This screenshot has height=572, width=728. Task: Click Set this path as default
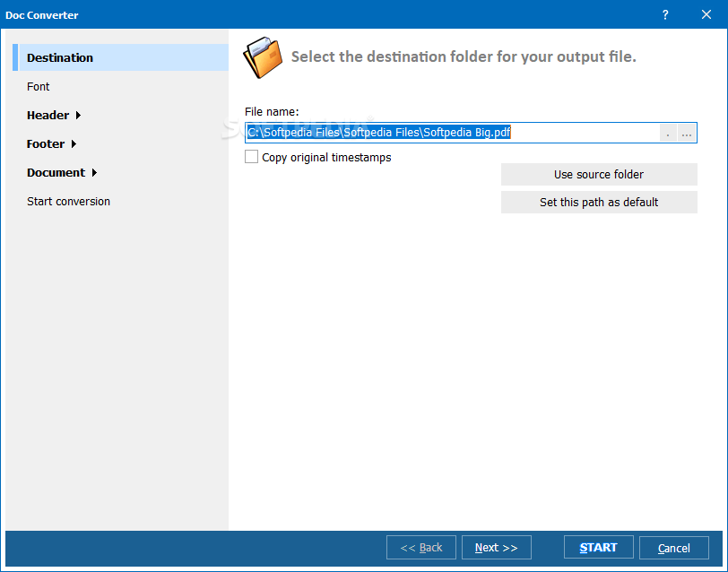(599, 203)
